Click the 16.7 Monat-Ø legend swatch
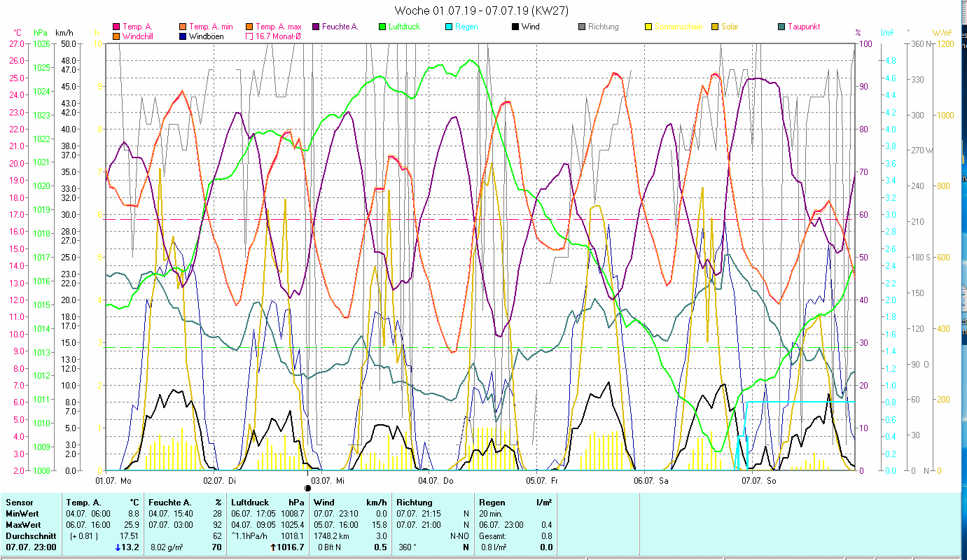Viewport: 967px width, 560px height. (x=250, y=36)
